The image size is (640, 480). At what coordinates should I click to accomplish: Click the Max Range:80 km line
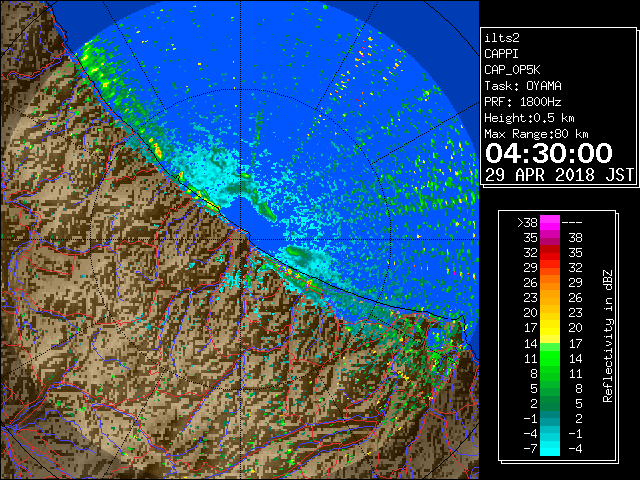pos(536,134)
